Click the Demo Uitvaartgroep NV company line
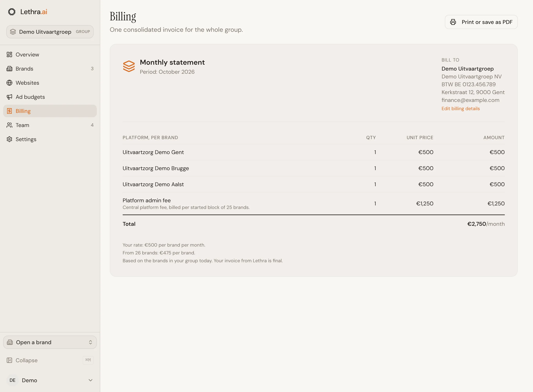 click(x=471, y=76)
